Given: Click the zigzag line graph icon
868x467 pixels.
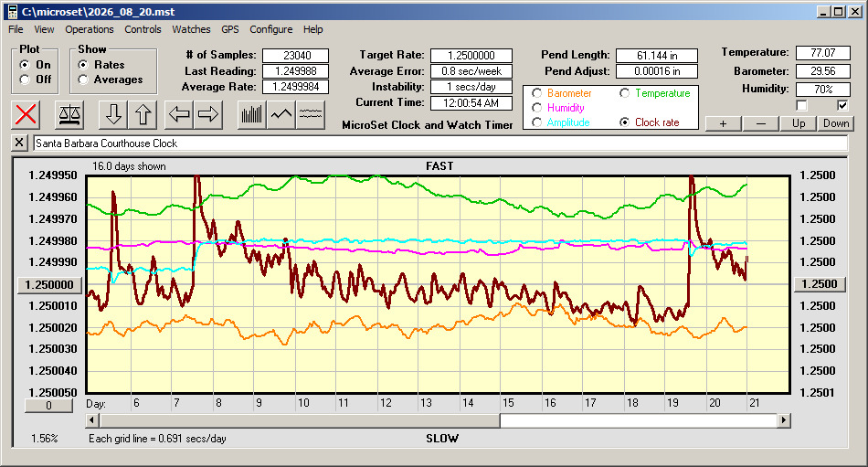Looking at the screenshot, I should click(281, 114).
